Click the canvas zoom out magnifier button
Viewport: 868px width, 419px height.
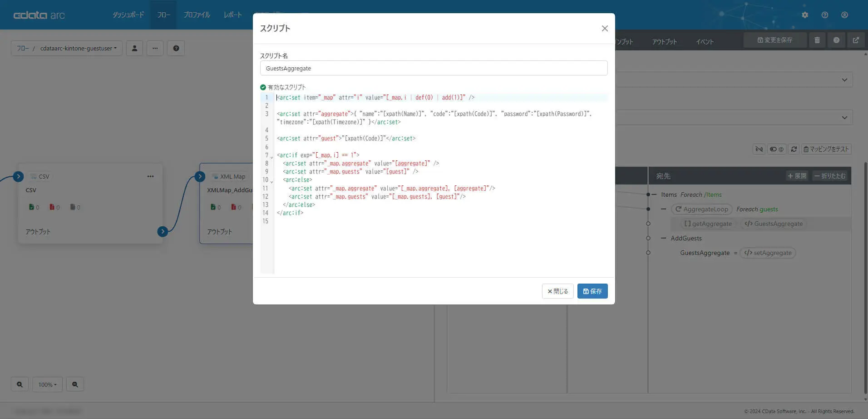75,384
